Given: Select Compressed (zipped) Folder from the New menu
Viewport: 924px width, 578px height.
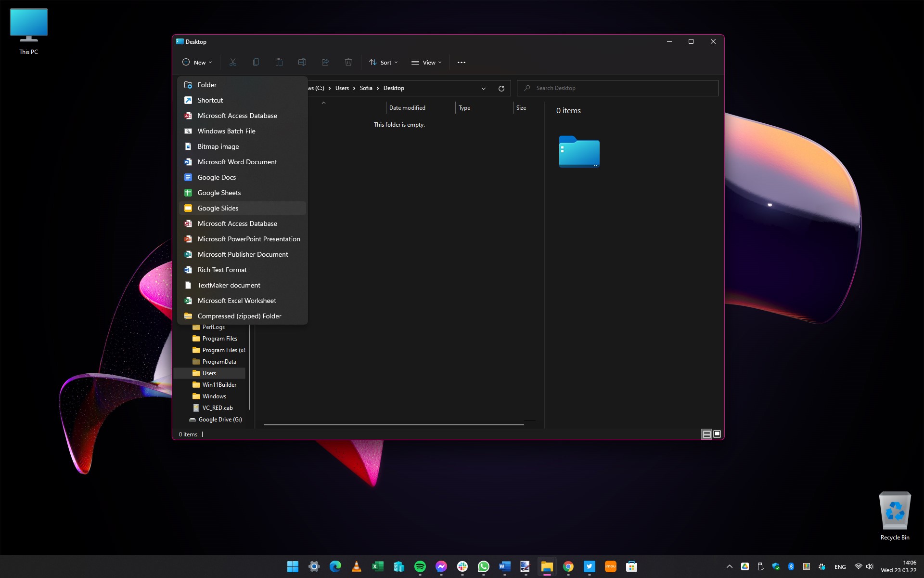Looking at the screenshot, I should [239, 315].
